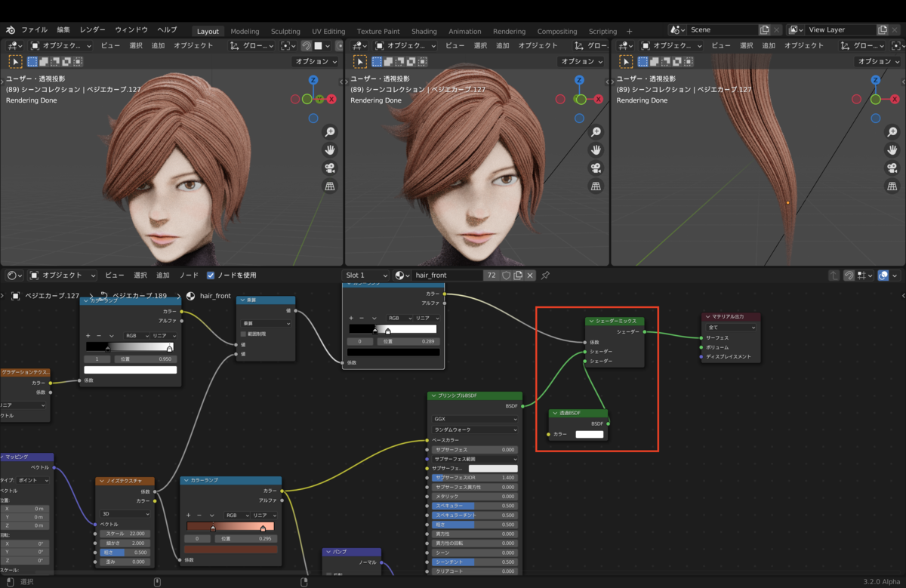The height and width of the screenshot is (588, 906).
Task: Click the add workspace plus button
Action: [630, 31]
